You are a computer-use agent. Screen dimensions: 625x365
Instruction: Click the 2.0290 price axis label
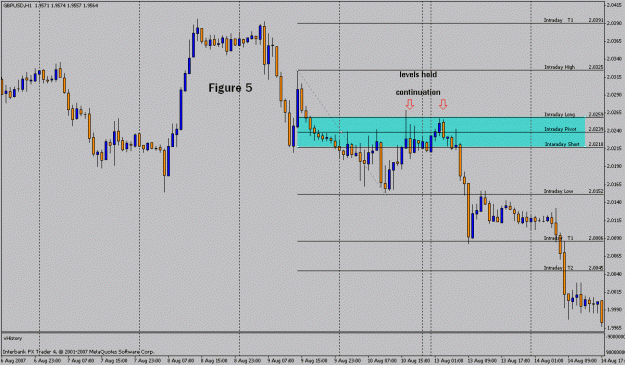tap(614, 95)
